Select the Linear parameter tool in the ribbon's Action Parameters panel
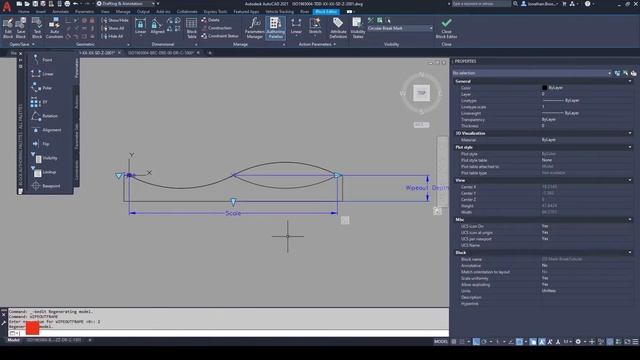Viewport: 640px width, 360px height. 296,26
